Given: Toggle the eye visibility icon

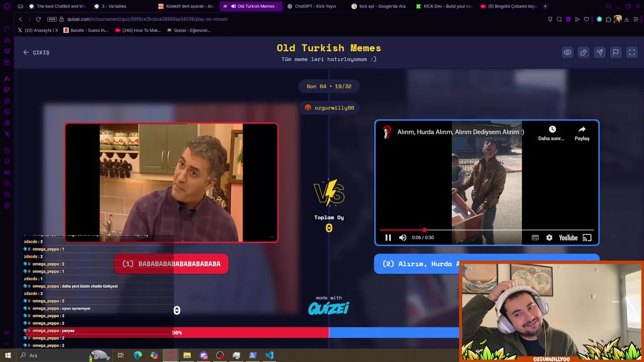Looking at the screenshot, I should tap(567, 52).
